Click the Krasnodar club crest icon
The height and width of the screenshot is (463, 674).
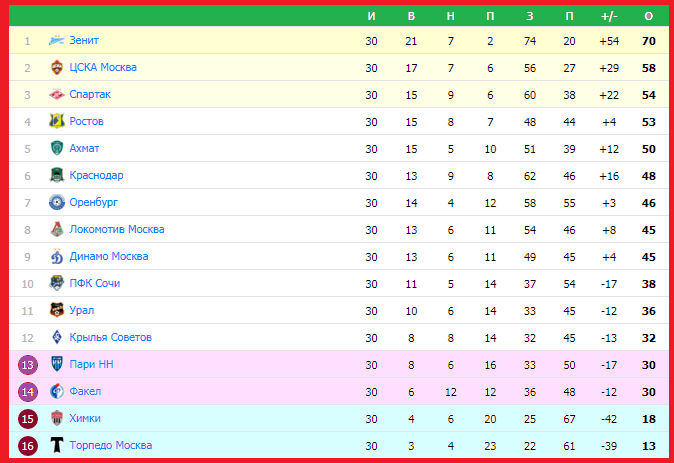tap(57, 175)
